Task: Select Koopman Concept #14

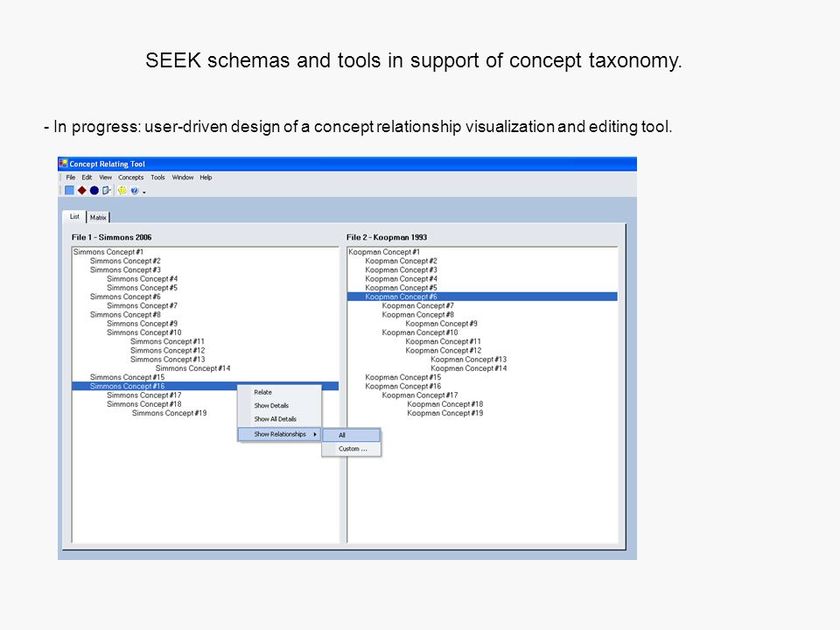Action: click(x=469, y=368)
